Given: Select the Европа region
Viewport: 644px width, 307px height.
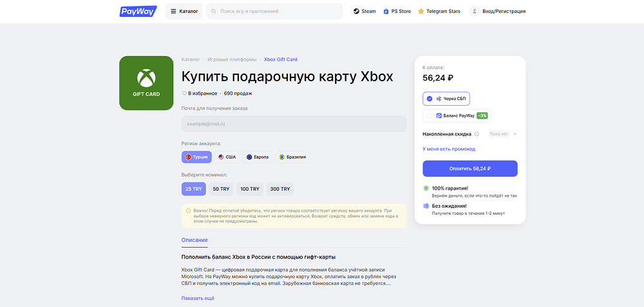Looking at the screenshot, I should tap(258, 157).
